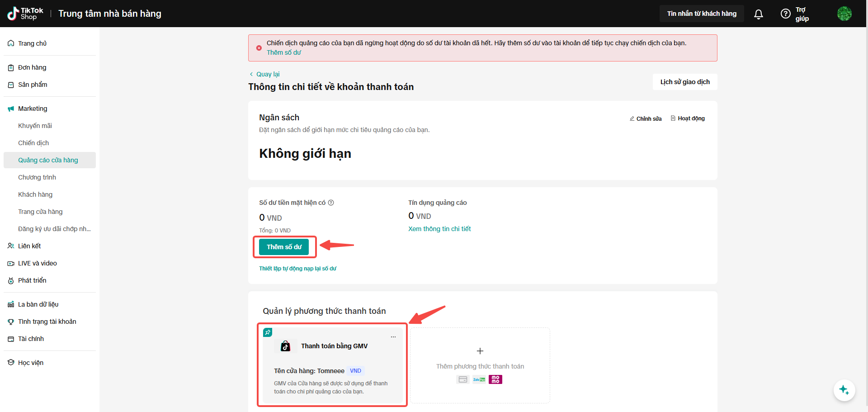Open the notifications bell
868x412 pixels.
tap(759, 14)
